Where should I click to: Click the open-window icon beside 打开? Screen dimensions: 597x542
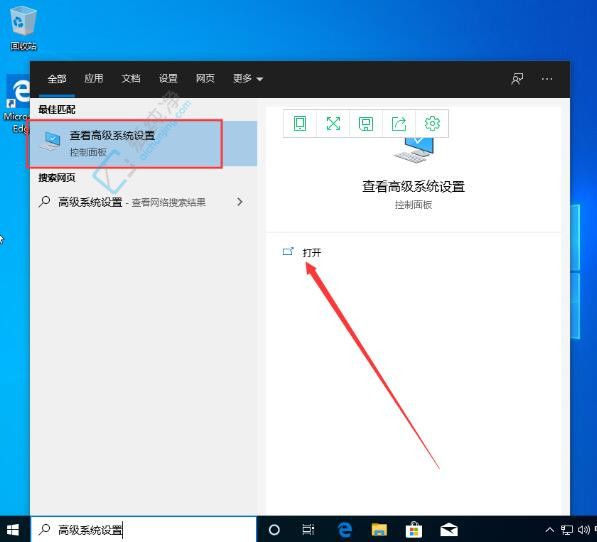[288, 251]
